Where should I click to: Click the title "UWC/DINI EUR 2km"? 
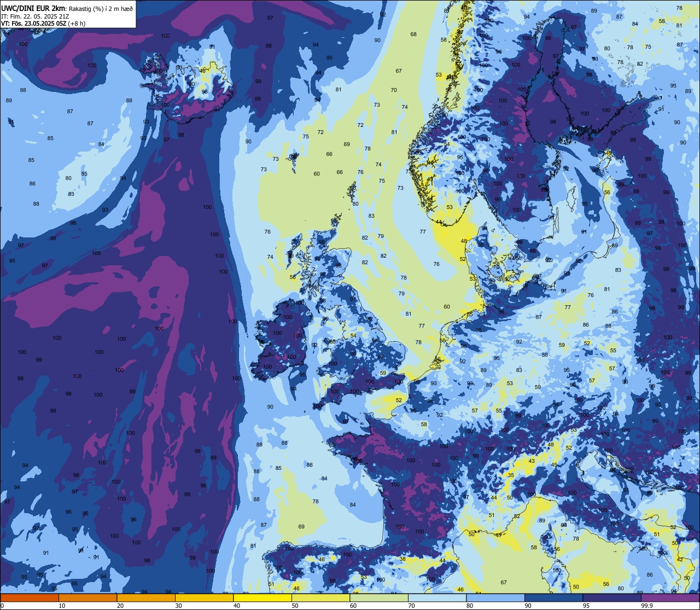[33, 8]
